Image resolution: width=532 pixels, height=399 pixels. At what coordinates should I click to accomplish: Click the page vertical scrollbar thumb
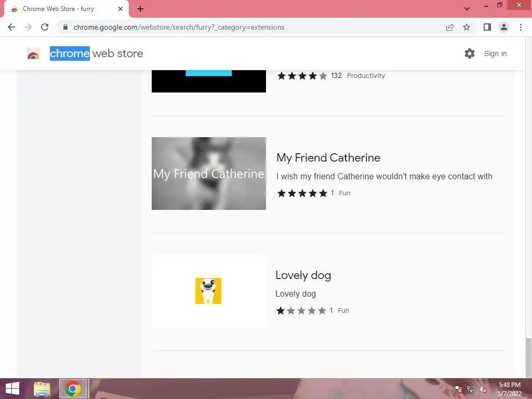[x=528, y=357]
